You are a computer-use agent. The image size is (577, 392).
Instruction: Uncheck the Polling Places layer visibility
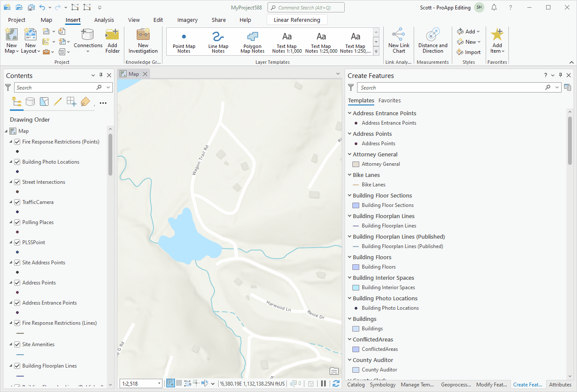pos(17,222)
